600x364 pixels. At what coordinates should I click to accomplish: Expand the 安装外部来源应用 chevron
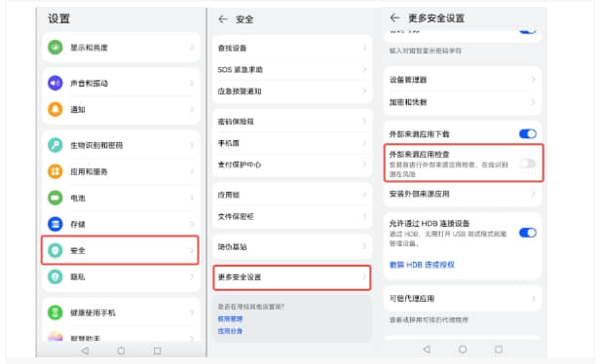click(534, 194)
